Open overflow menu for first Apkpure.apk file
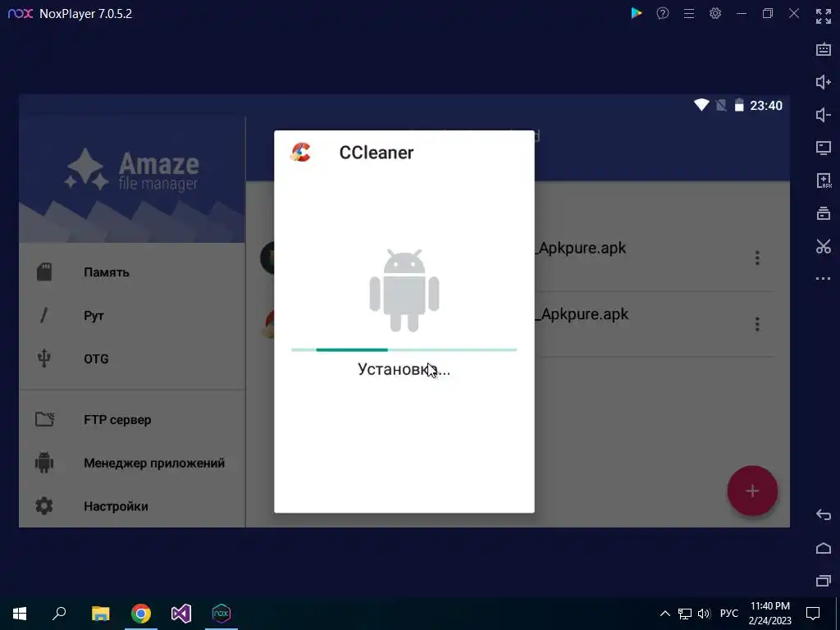The image size is (840, 630). (x=757, y=258)
